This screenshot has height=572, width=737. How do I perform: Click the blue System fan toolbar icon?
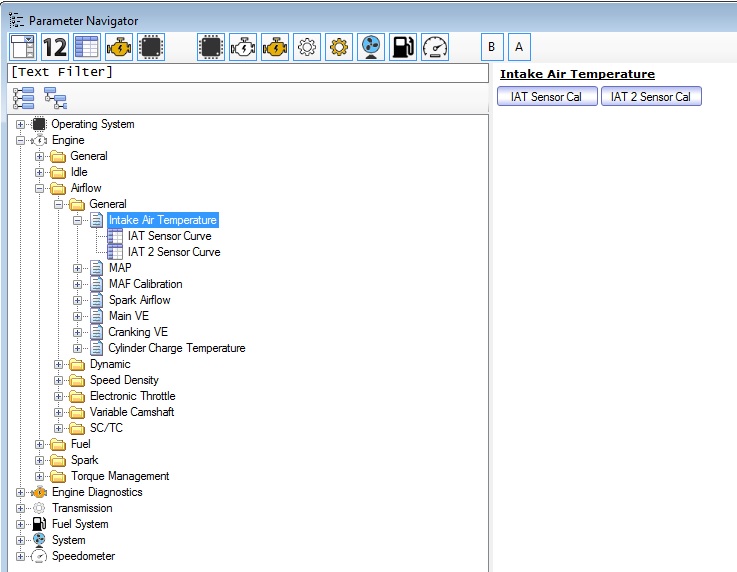point(371,47)
